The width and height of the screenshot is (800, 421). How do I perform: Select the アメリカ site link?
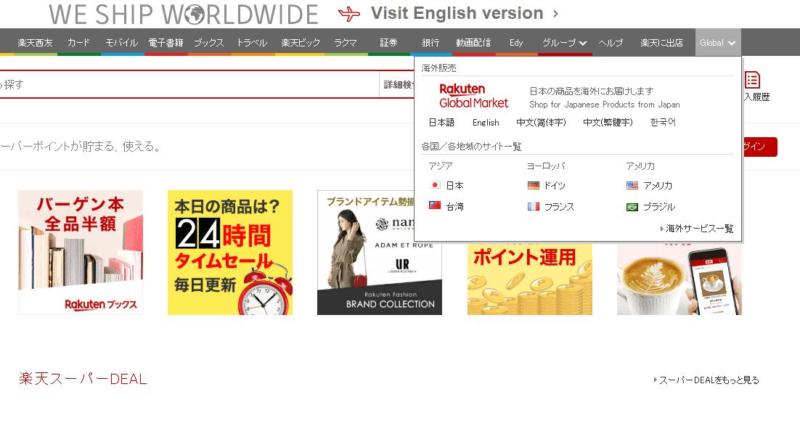coord(658,186)
